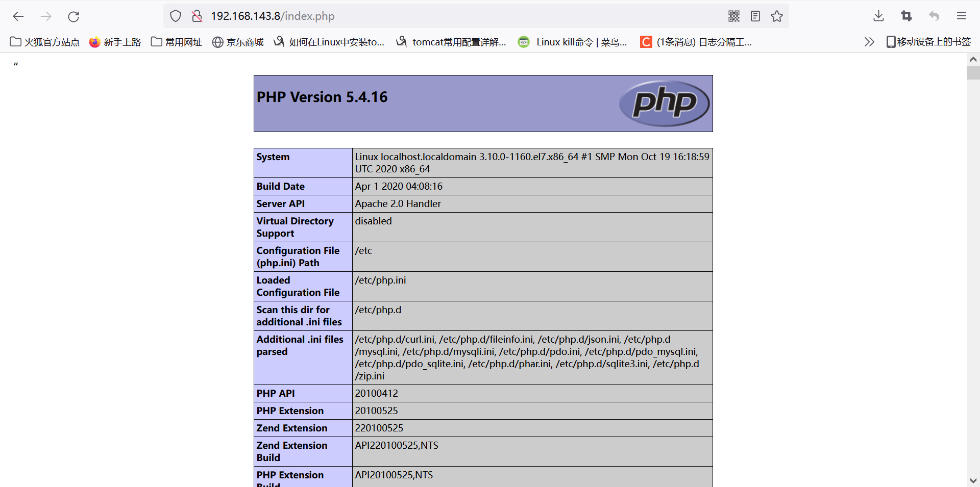Viewport: 980px width, 487px height.
Task: Open the Firefox application menu
Action: click(962, 16)
